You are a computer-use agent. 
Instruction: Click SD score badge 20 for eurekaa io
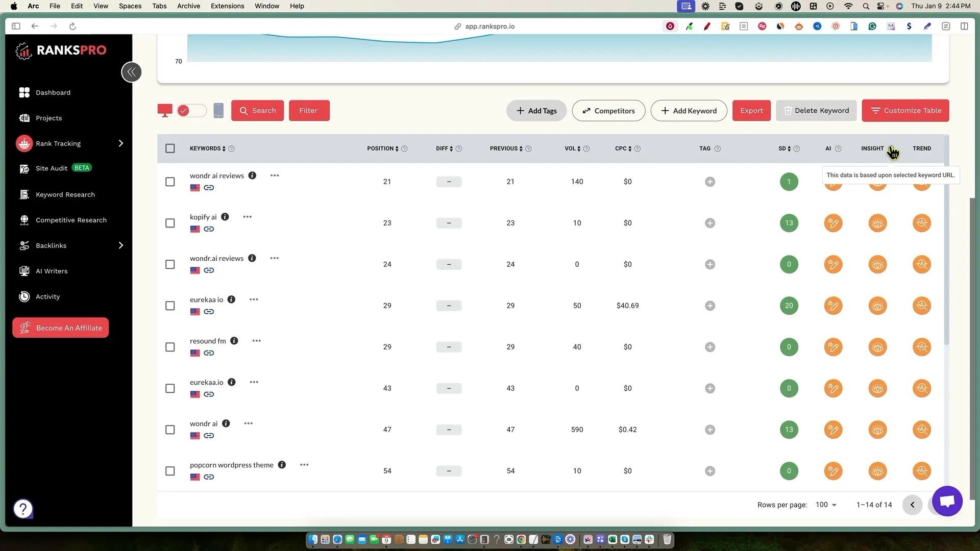click(789, 306)
